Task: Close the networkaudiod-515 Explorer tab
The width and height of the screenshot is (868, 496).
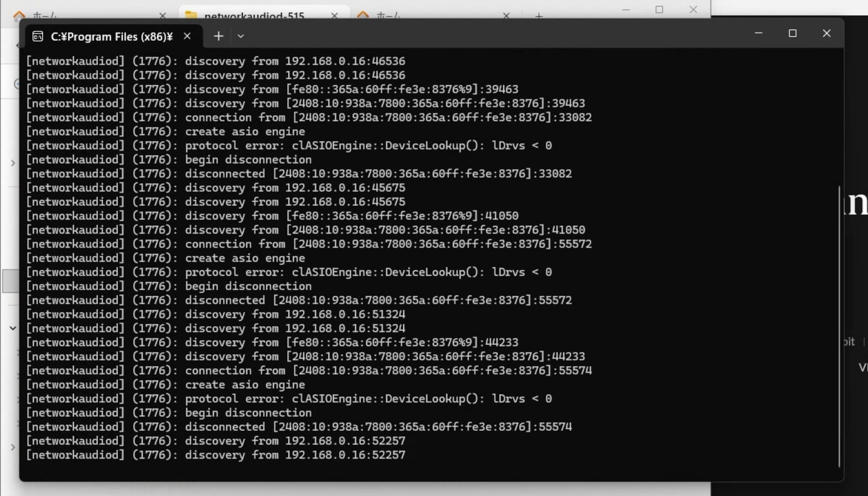Action: pyautogui.click(x=335, y=16)
